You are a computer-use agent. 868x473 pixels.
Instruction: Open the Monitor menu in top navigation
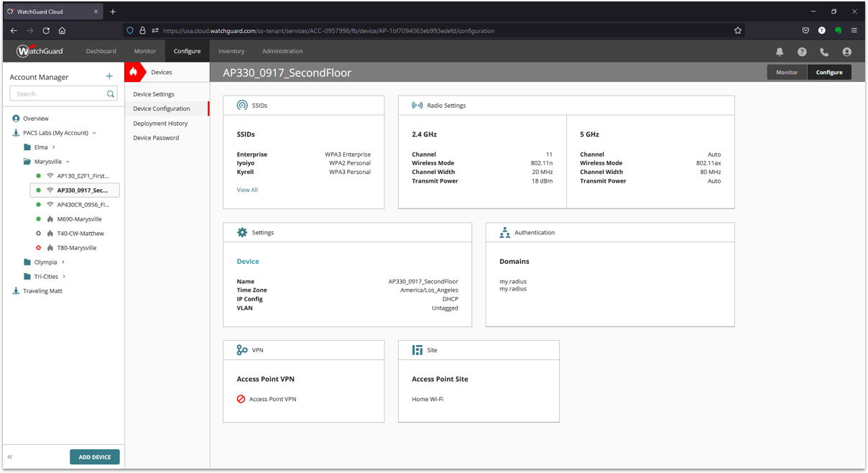(x=144, y=51)
